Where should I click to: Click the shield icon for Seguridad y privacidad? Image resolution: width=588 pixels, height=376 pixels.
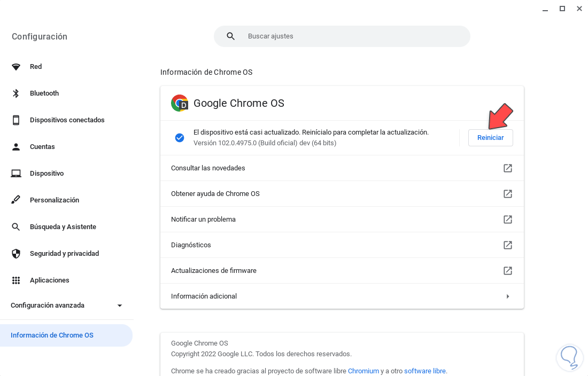pyautogui.click(x=16, y=254)
